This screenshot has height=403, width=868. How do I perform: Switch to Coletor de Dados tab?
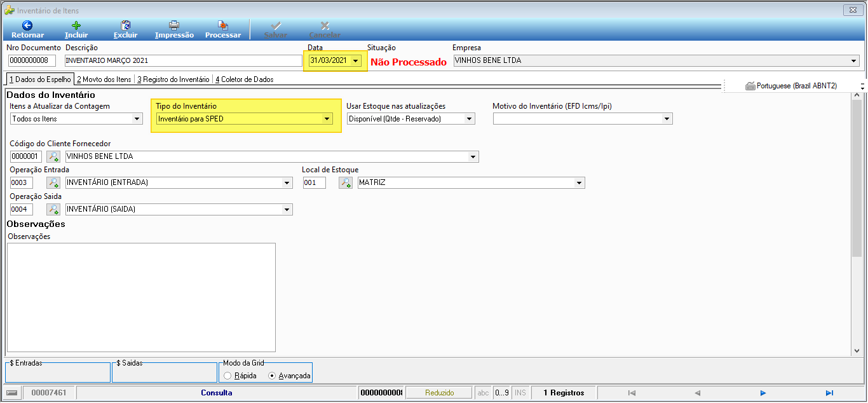point(244,79)
